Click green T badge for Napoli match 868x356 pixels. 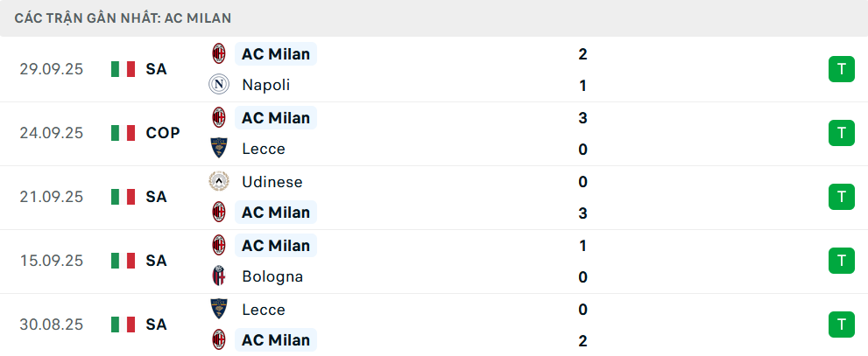(x=841, y=69)
